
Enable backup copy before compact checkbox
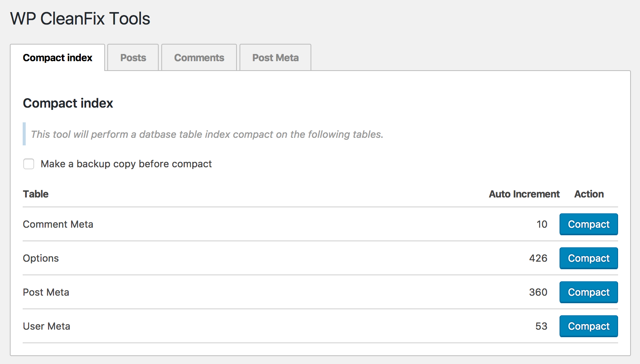[29, 164]
